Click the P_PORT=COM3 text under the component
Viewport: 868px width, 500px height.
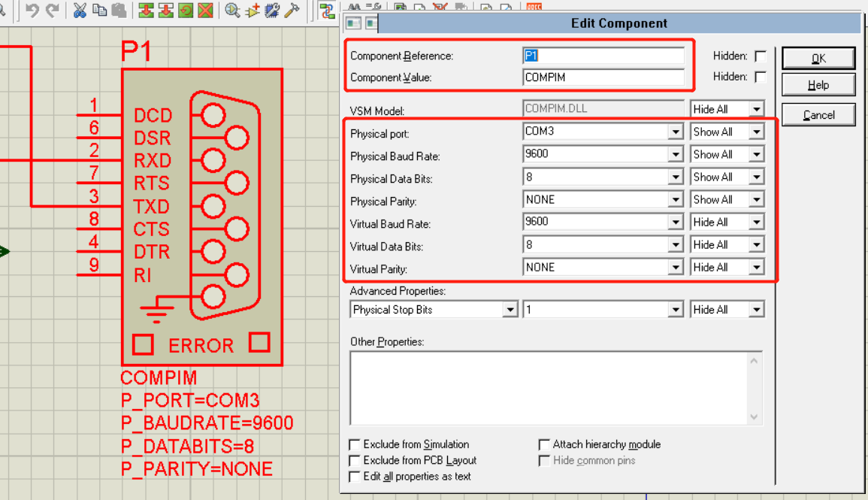pos(190,400)
